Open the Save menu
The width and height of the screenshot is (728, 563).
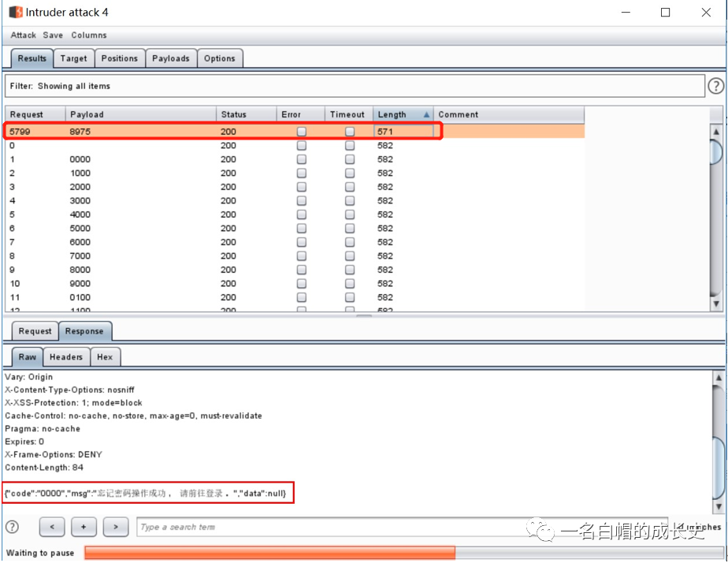(x=53, y=35)
